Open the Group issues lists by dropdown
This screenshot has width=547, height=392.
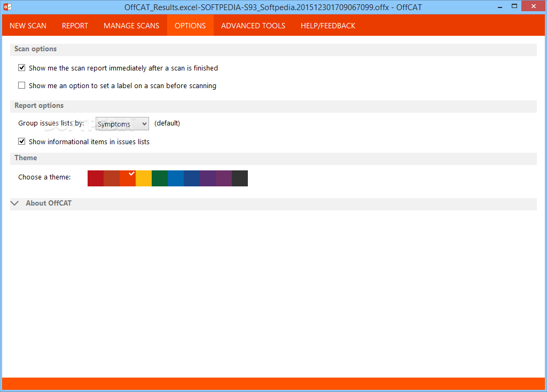[x=122, y=124]
